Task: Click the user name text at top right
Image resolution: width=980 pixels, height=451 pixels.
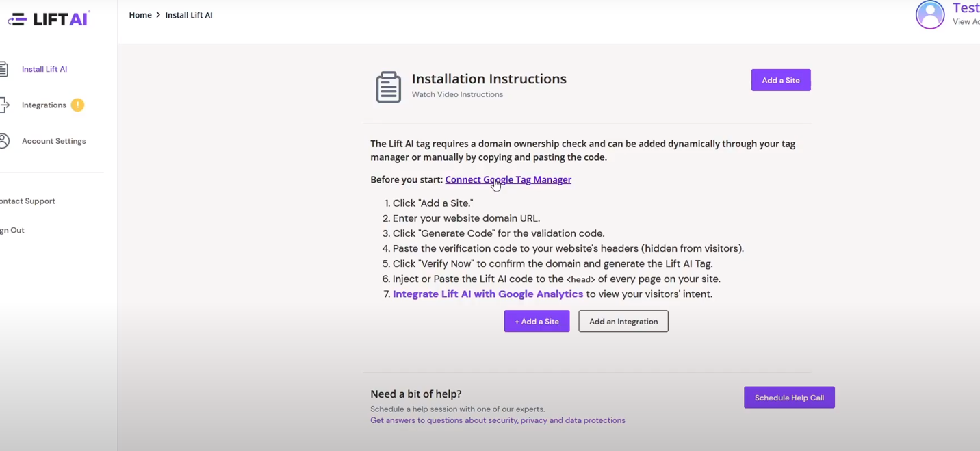Action: tap(966, 8)
